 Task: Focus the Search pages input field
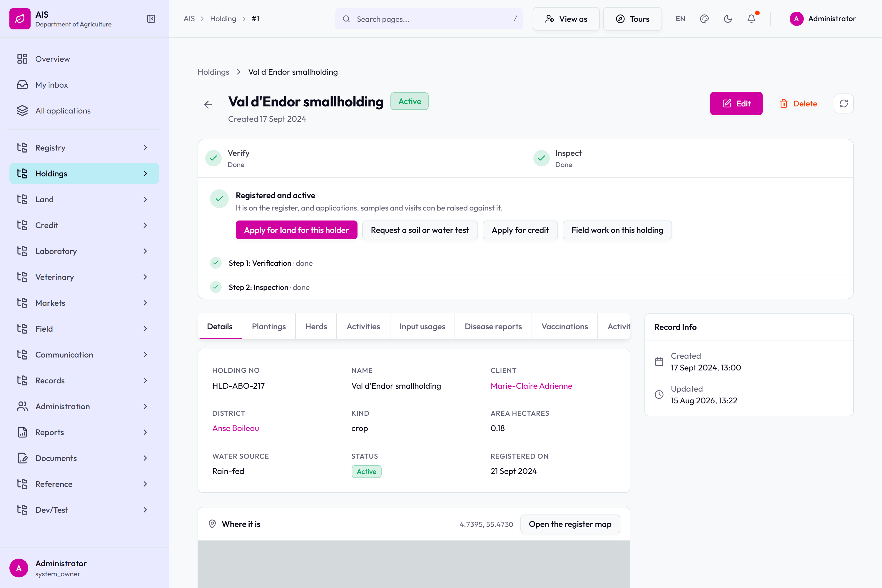tap(429, 19)
